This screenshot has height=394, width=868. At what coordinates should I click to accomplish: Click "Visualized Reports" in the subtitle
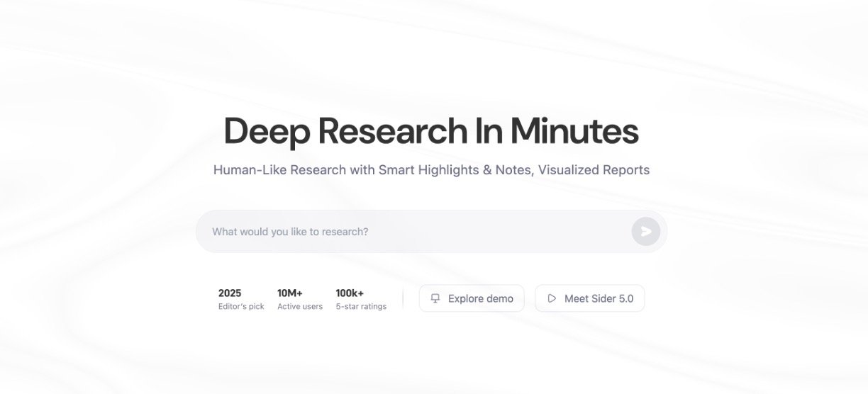click(x=594, y=170)
